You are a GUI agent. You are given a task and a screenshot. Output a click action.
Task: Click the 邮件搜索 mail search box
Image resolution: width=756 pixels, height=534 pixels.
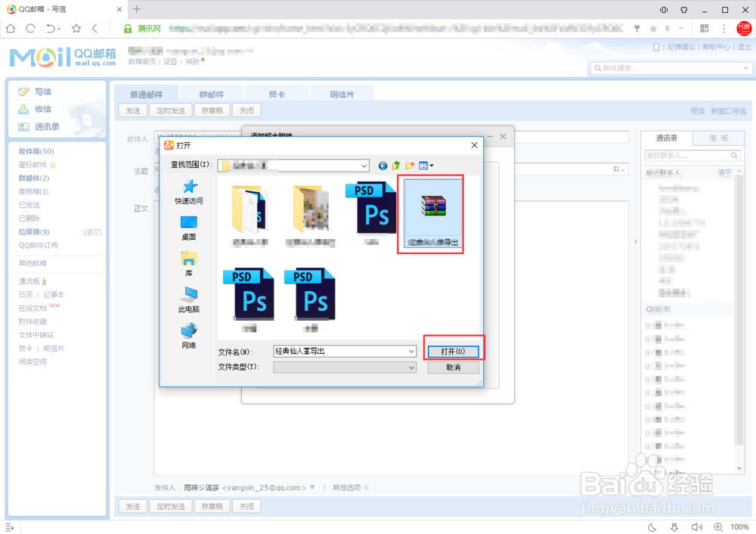click(671, 68)
